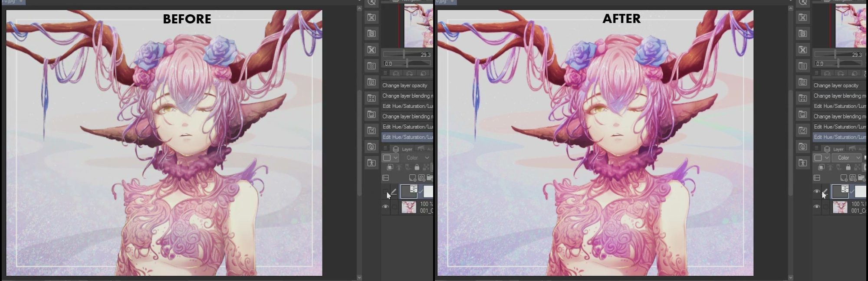Click the dotted grid icon in the After side strip
The height and width of the screenshot is (281, 868).
tap(803, 66)
